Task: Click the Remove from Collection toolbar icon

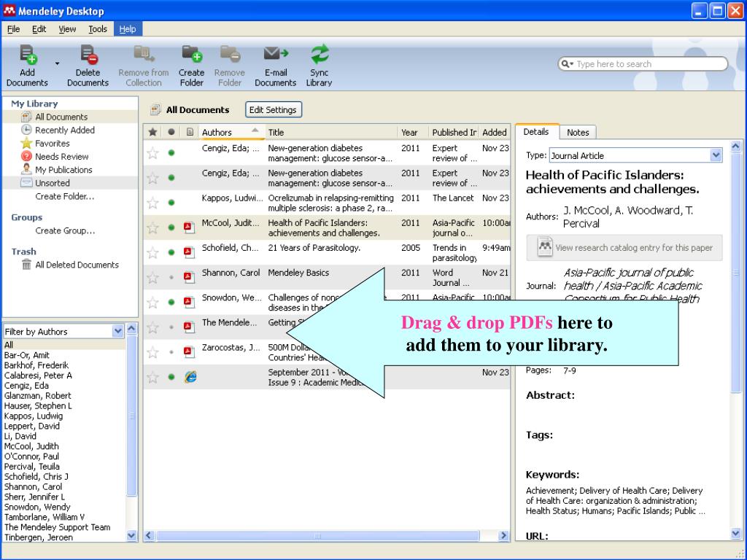Action: 144,54
